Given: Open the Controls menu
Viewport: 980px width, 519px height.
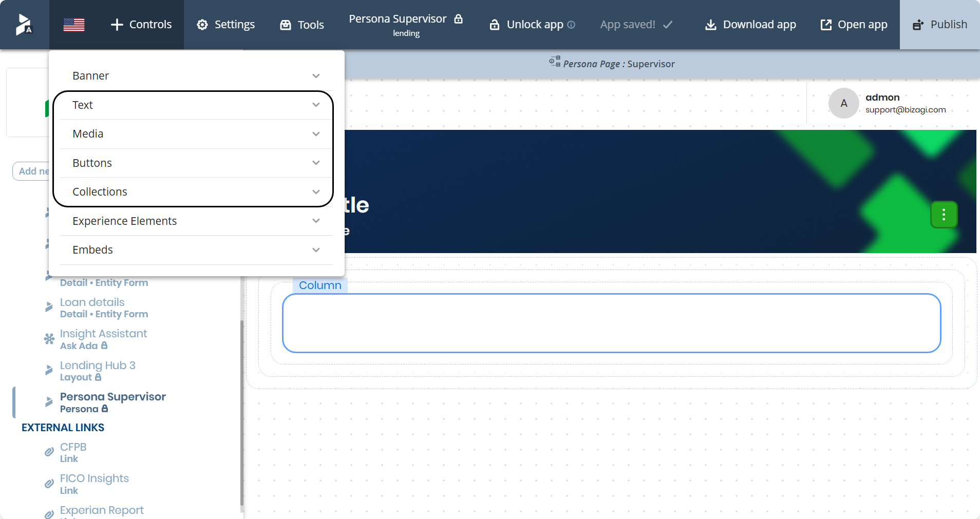Looking at the screenshot, I should coord(141,24).
